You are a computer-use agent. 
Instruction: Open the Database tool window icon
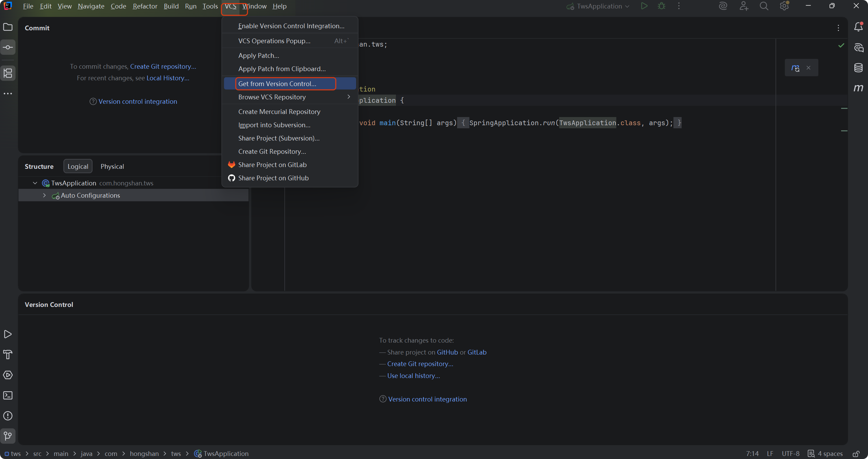pos(858,68)
